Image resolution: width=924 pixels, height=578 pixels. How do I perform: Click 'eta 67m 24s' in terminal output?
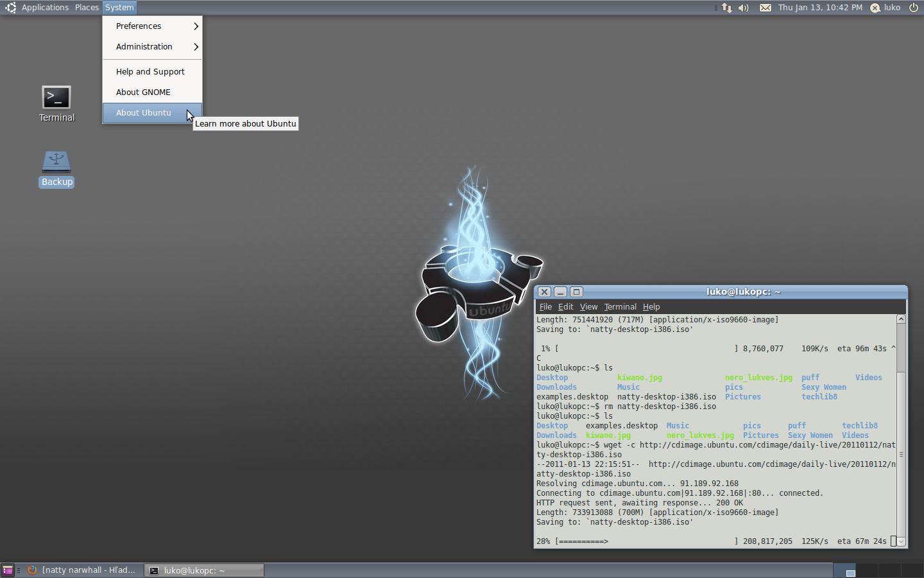pos(862,541)
